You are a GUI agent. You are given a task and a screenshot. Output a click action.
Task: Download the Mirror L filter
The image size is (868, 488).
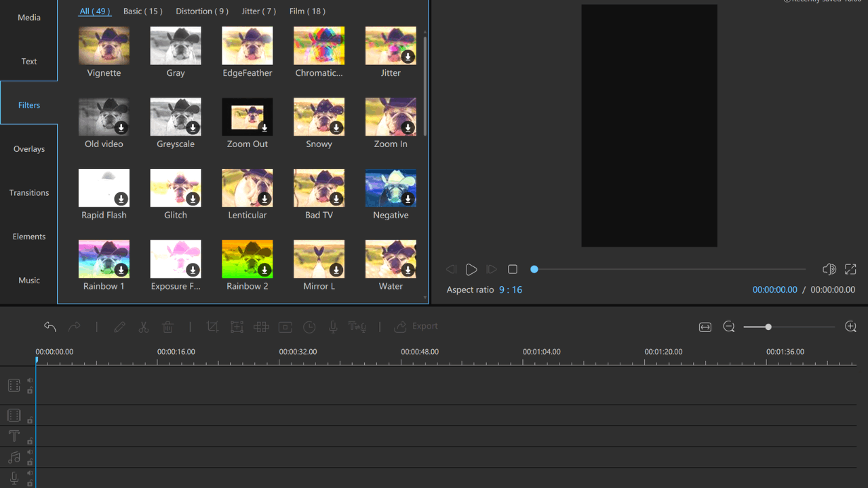pos(336,270)
